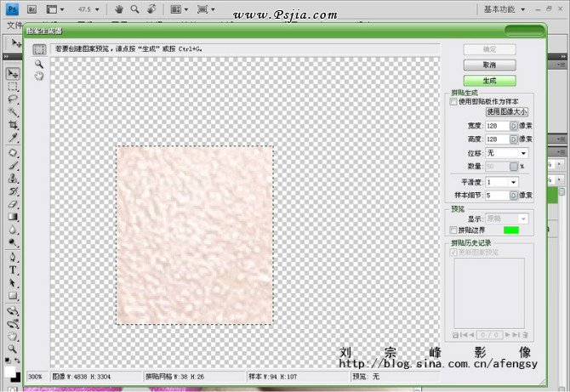
Task: Toggle the 拼贴边界 checkbox
Action: 453,230
